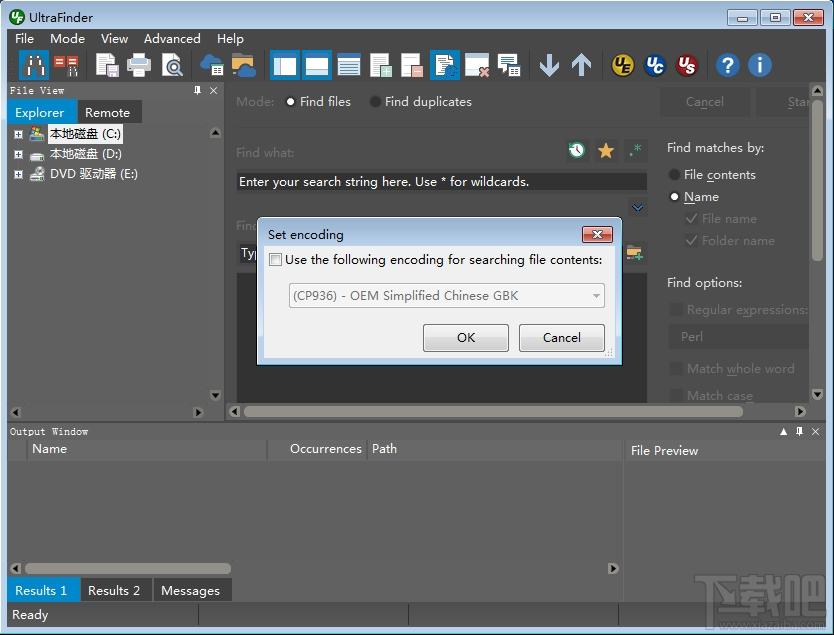Open favorites star icon
Screen dimensions: 834x635
[606, 151]
